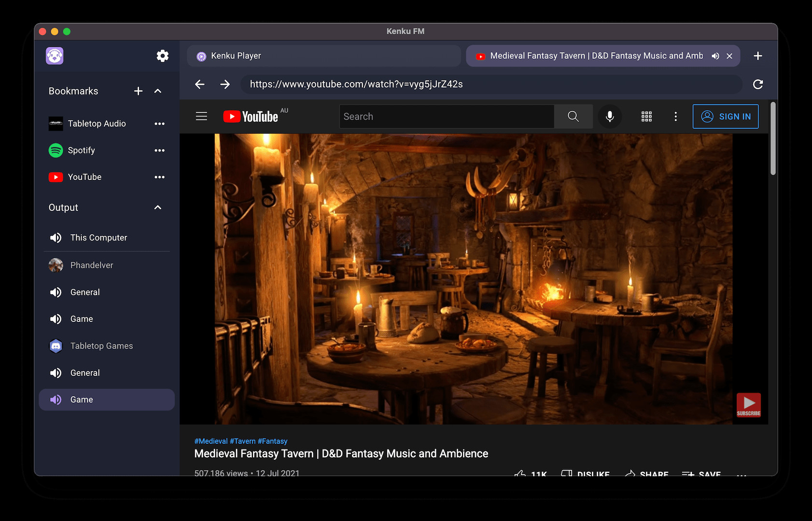Click the page vertical scrollbar
The width and height of the screenshot is (812, 521).
773,139
